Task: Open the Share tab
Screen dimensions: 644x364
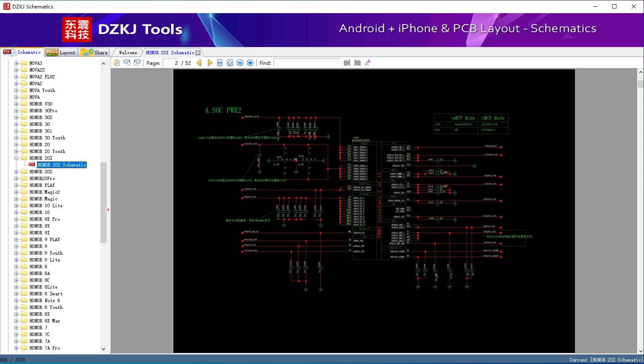Action: coord(95,53)
